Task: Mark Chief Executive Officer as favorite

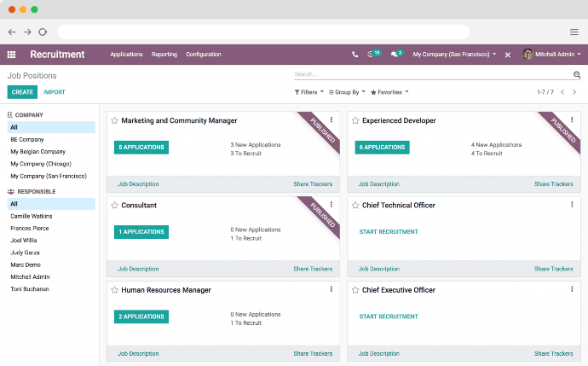Action: [x=355, y=290]
